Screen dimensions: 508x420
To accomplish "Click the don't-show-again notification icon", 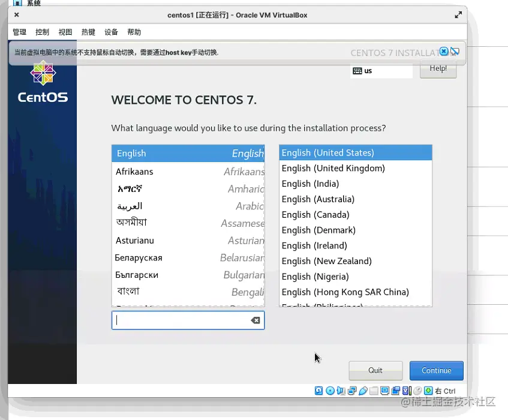I will click(455, 51).
